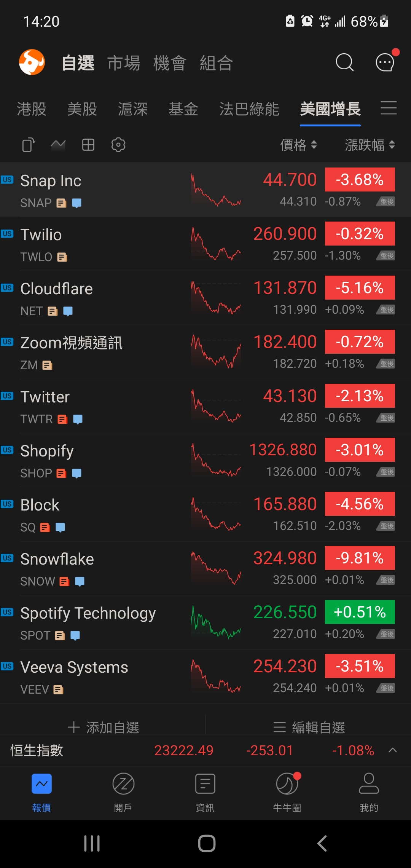Click Snowflake's -9.81% change badge
Viewport: 411px width, 868px height.
pyautogui.click(x=360, y=558)
